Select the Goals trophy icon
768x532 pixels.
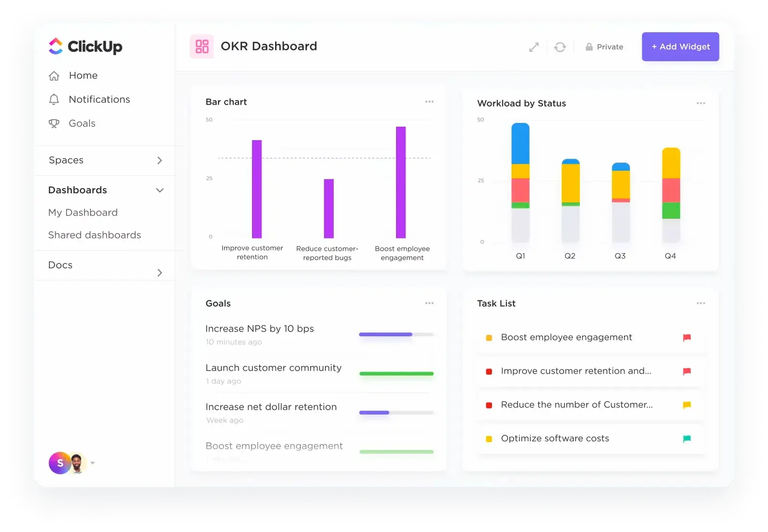(x=54, y=123)
